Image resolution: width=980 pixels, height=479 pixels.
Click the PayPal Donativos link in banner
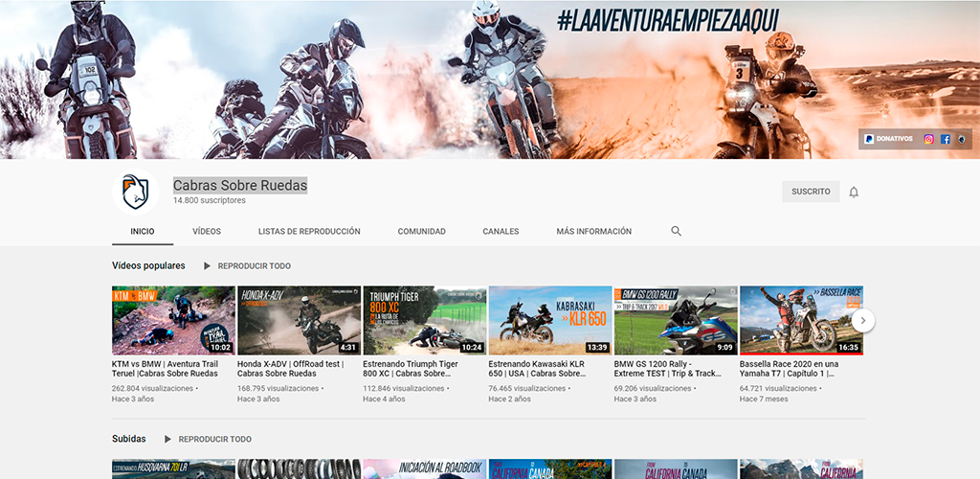tap(888, 139)
